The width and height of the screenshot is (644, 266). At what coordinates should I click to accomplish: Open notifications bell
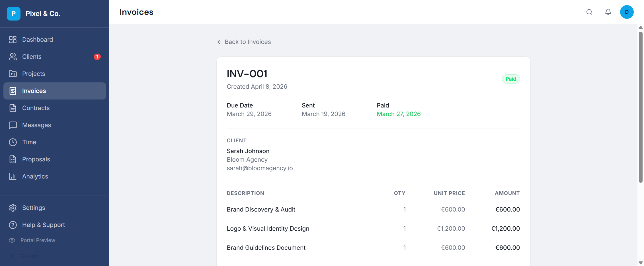click(x=608, y=12)
